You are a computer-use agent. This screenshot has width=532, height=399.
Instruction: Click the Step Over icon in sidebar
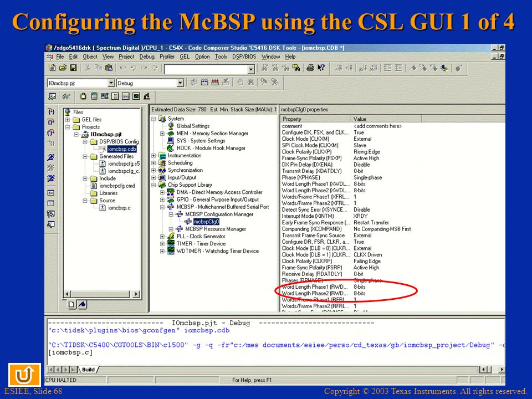[51, 122]
